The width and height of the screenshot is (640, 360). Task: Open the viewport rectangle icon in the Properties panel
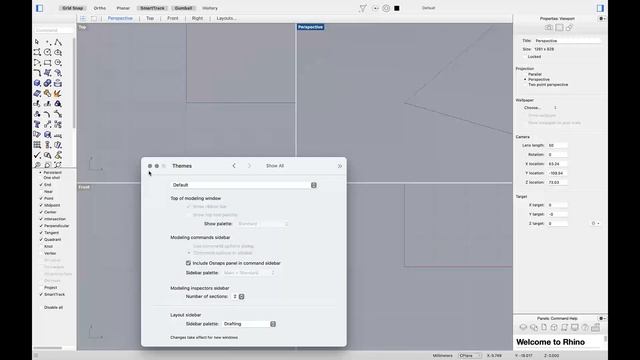pyautogui.click(x=559, y=27)
